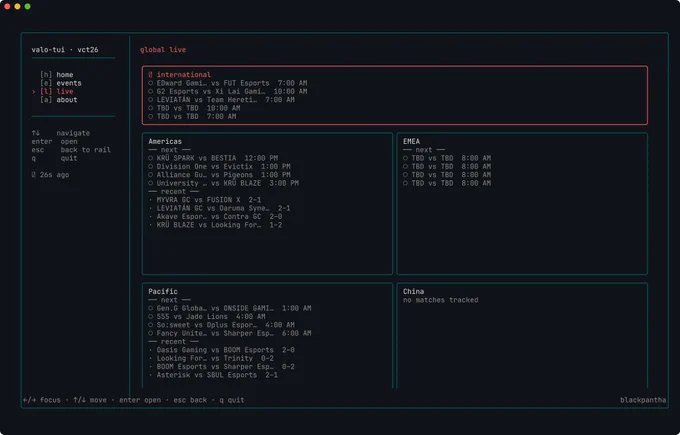Screen dimensions: 680x435
Task: Open BOOM Esports vs Sharper Esp… 0-2 result
Action: point(221,366)
